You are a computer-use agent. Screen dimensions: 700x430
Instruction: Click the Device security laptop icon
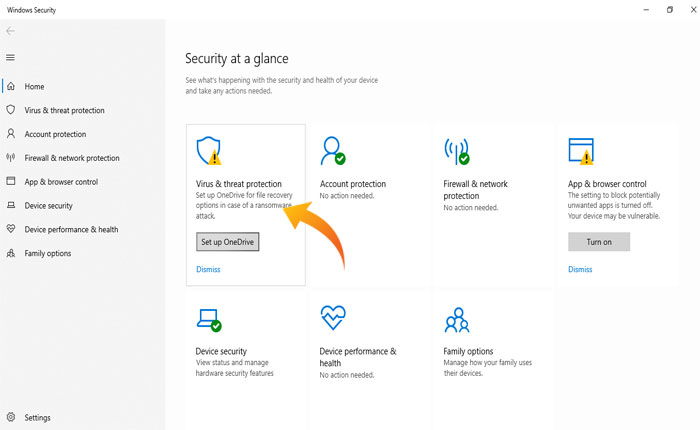tap(209, 320)
